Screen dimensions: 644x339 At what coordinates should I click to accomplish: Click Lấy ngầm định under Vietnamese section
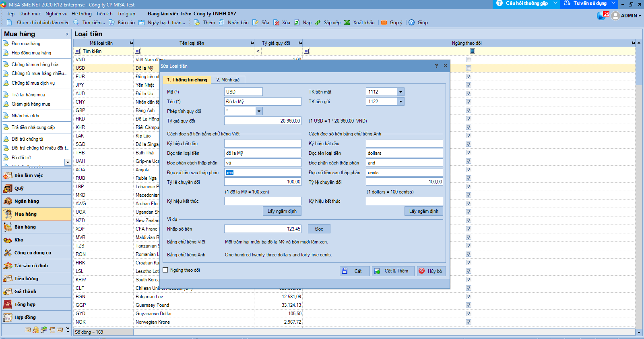pos(282,211)
